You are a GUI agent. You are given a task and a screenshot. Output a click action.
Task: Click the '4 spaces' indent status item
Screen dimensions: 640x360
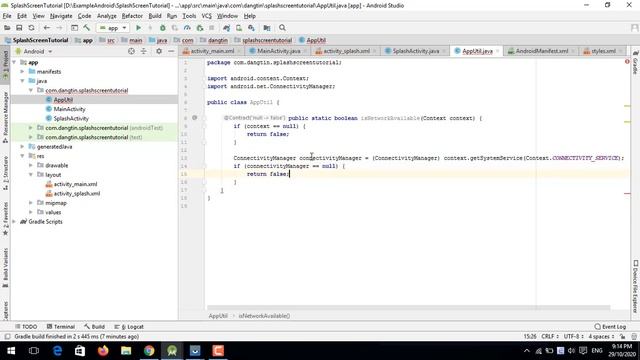click(x=601, y=336)
